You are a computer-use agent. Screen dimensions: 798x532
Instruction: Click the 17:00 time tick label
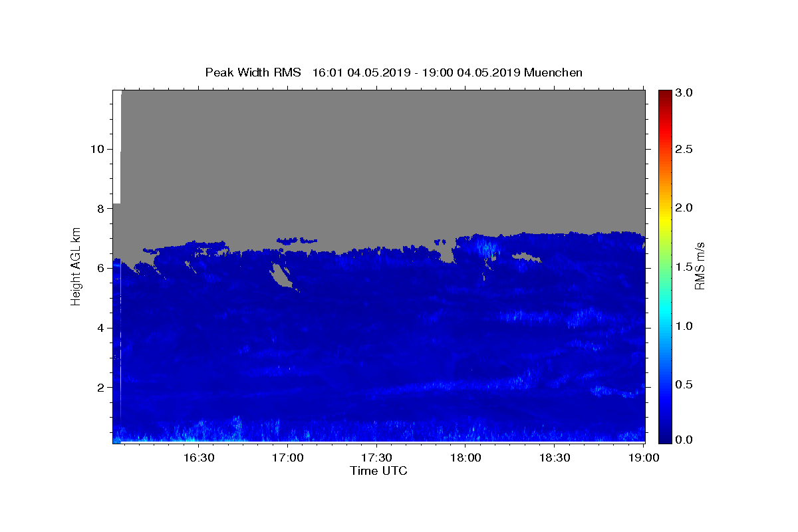[288, 458]
